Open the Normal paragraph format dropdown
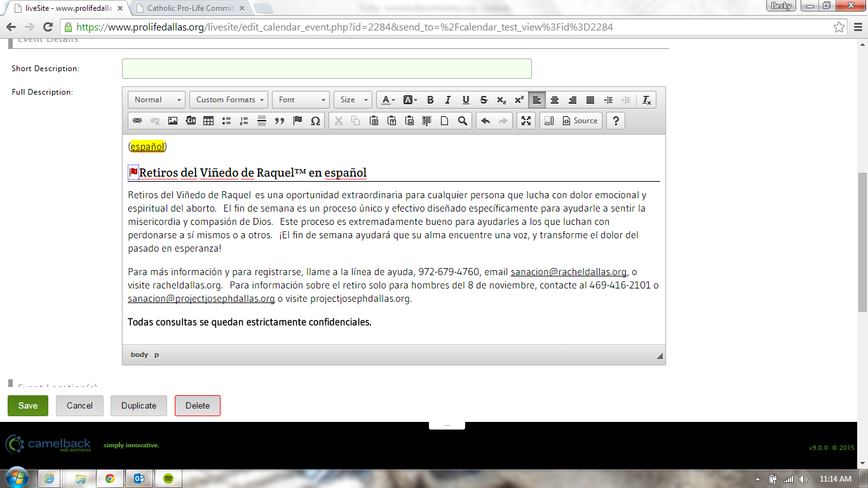This screenshot has height=488, width=868. click(x=157, y=100)
